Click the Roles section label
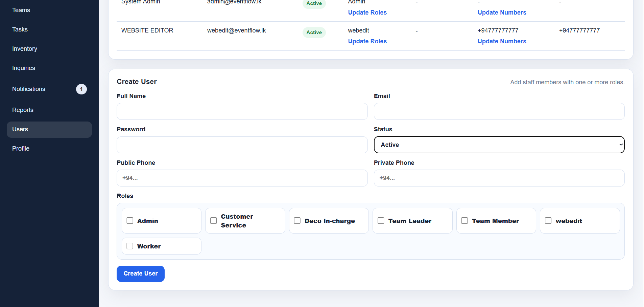Viewport: 644px width, 307px height. (x=125, y=196)
